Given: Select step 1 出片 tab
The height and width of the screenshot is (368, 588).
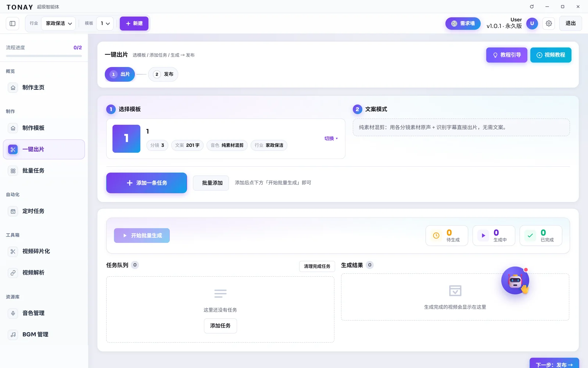Looking at the screenshot, I should coord(120,74).
